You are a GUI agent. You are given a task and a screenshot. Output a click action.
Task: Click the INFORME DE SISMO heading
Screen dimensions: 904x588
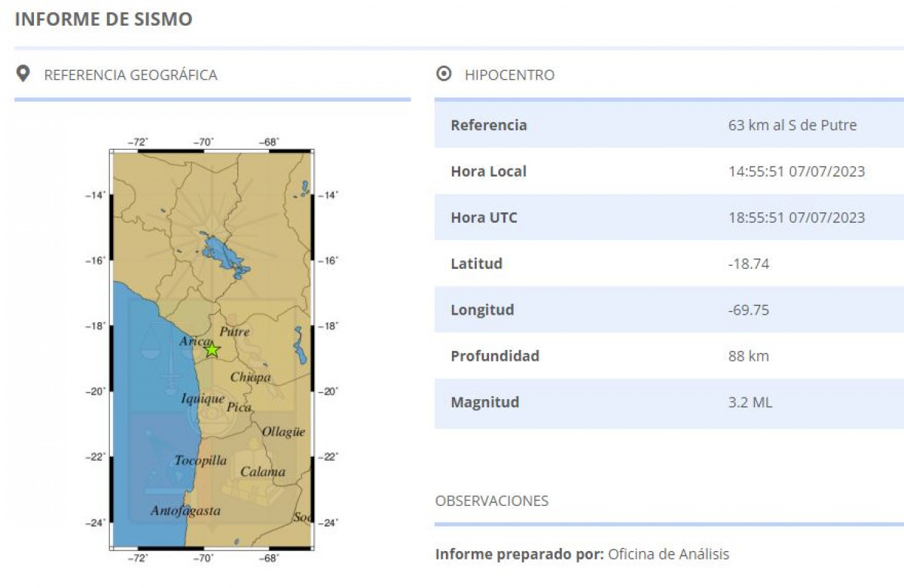coord(103,19)
